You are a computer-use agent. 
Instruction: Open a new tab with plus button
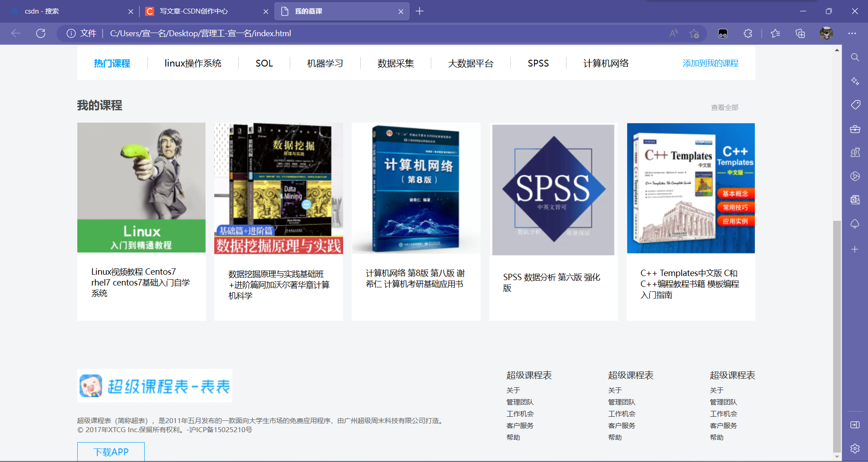point(420,11)
